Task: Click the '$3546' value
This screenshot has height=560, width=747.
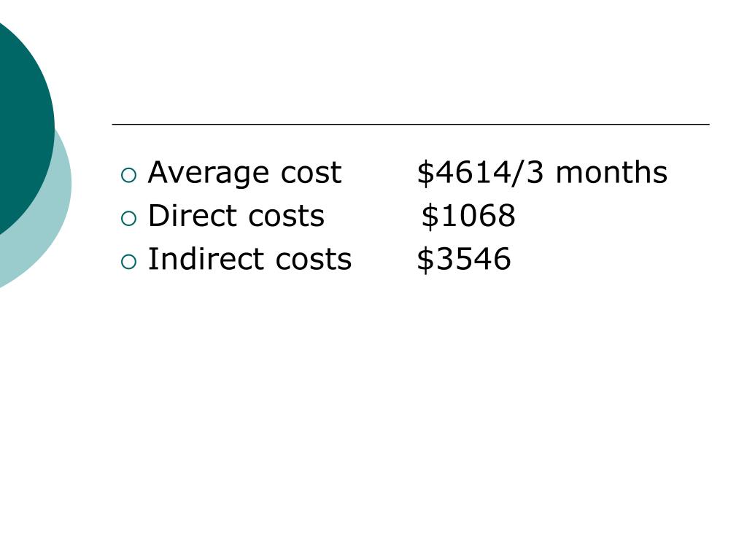Action: 464,259
